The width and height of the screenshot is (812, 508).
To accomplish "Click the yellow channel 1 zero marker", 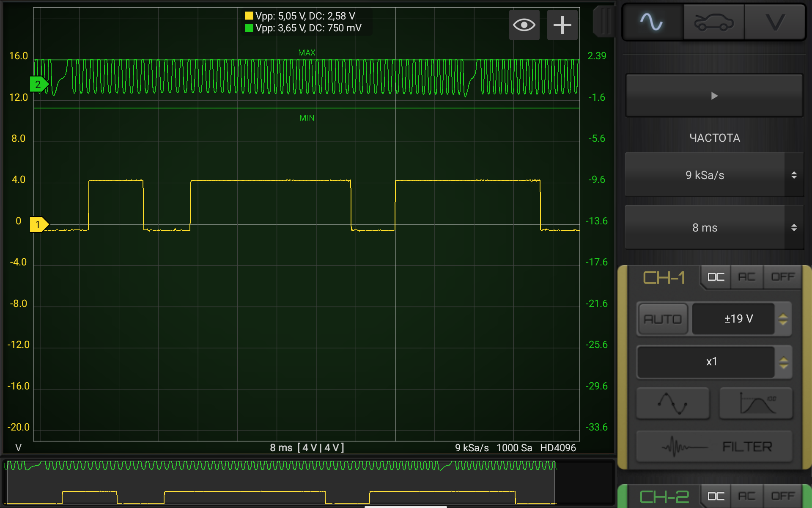I will [x=38, y=224].
